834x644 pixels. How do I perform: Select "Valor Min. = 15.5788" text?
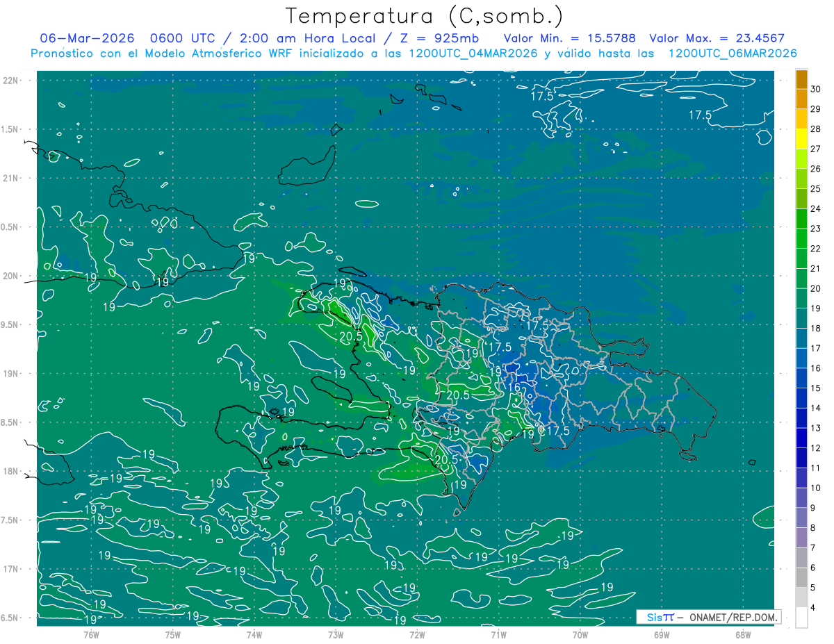coord(569,38)
